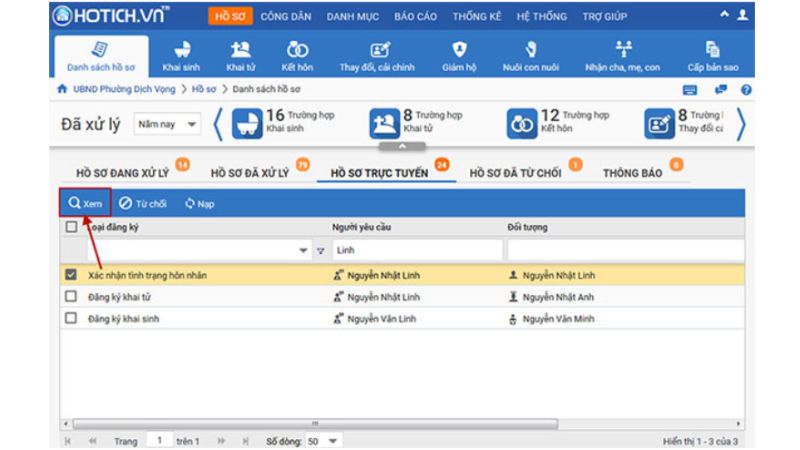Click the HOTICH.VN logo

click(x=111, y=16)
